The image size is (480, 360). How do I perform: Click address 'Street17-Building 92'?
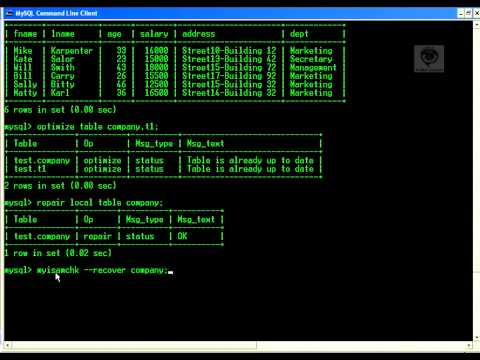tap(229, 76)
